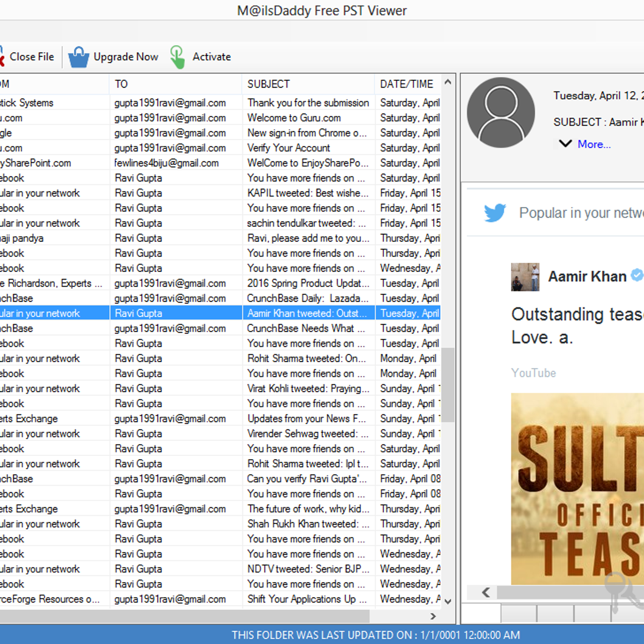Select the 'NDTV tweeted: Senior BJP...' email
The image size is (644, 644).
click(x=220, y=569)
